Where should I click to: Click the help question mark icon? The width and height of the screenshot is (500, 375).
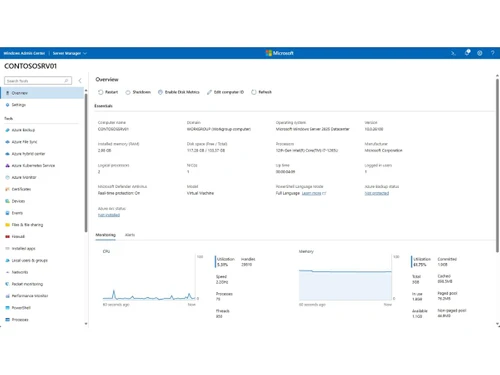(492, 53)
